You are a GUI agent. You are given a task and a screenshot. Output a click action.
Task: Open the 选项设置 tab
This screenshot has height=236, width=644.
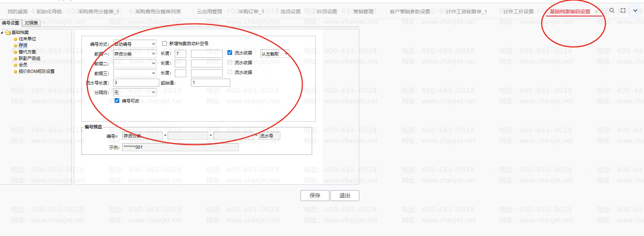pyautogui.click(x=290, y=12)
